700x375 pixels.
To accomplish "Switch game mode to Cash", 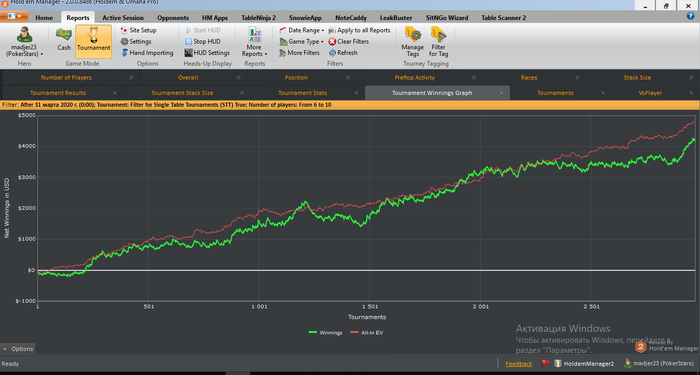I will coord(64,40).
